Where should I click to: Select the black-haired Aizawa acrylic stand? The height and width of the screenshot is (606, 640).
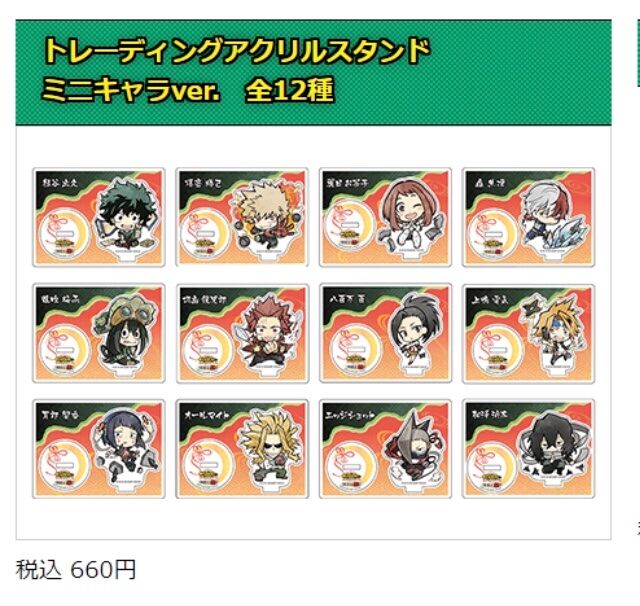point(529,449)
